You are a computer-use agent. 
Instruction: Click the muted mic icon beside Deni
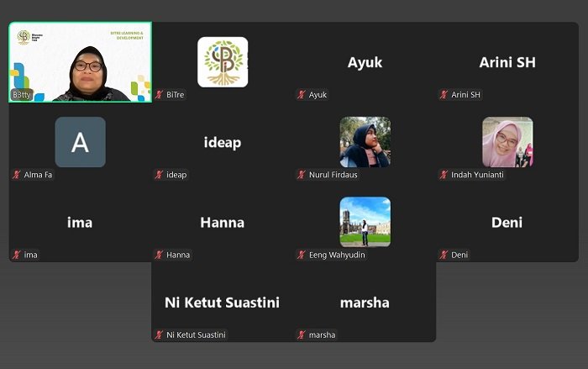pyautogui.click(x=444, y=255)
